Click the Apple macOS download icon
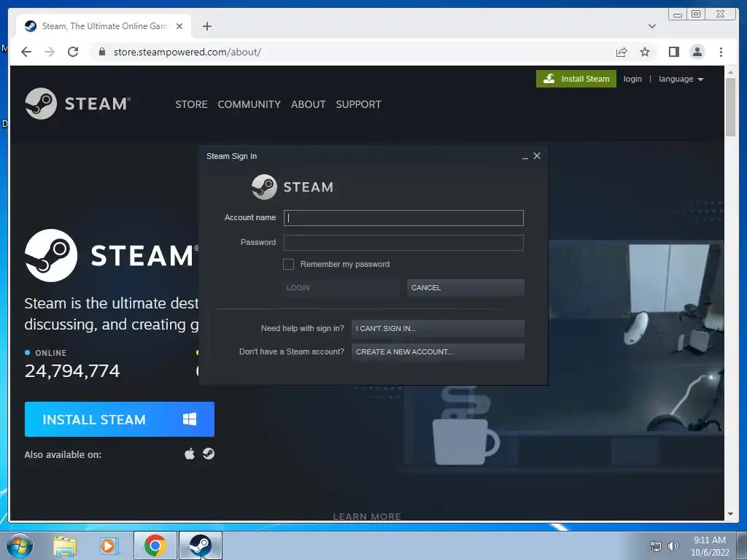Screen dimensions: 747x560 pyautogui.click(x=190, y=454)
